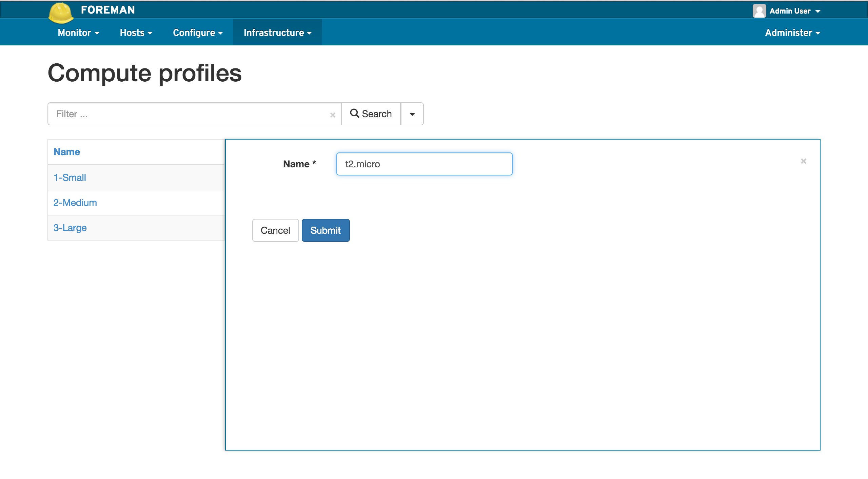Click the Foreman hard hat logo
Screen dimensions: 868x479
[x=61, y=13]
